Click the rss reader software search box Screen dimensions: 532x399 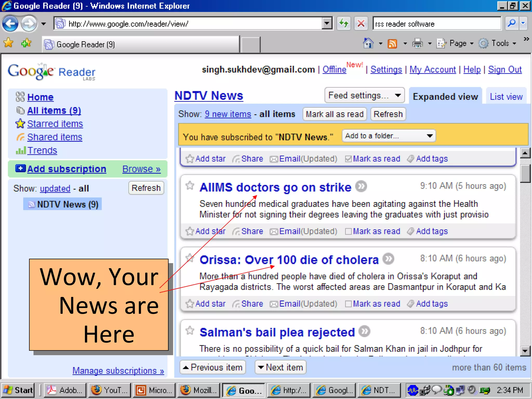click(437, 24)
